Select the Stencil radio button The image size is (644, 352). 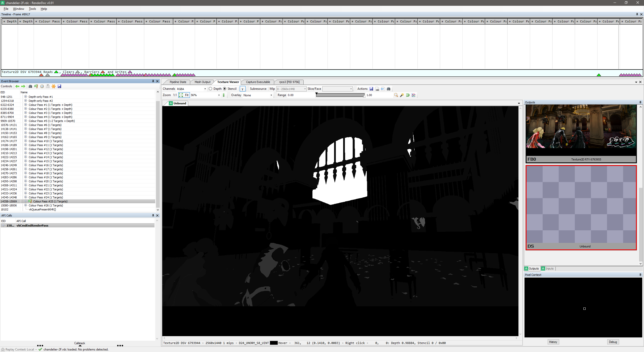(x=225, y=89)
